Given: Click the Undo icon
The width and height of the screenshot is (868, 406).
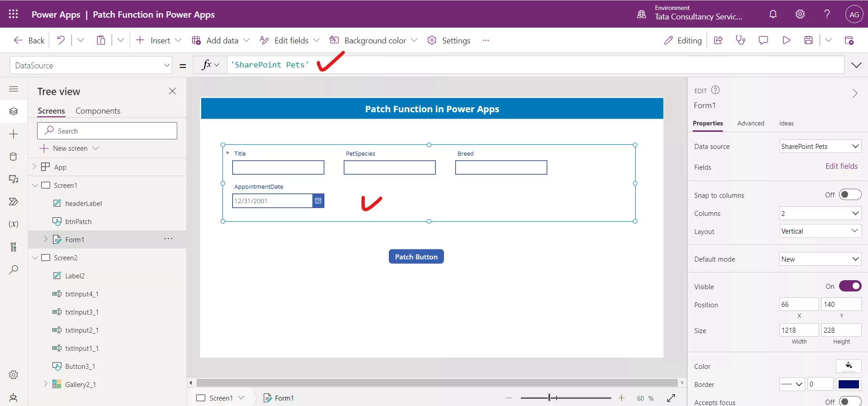Looking at the screenshot, I should tap(61, 40).
